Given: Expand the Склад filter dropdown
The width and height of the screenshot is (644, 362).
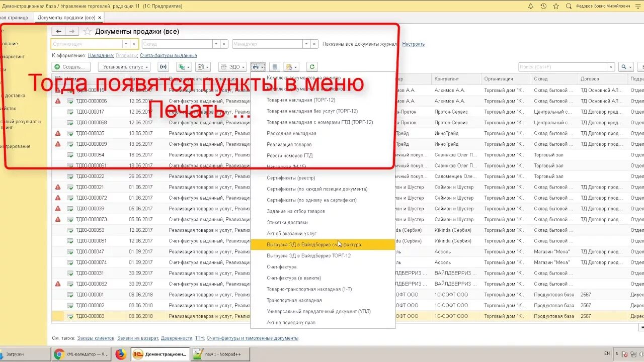Looking at the screenshot, I should point(216,44).
